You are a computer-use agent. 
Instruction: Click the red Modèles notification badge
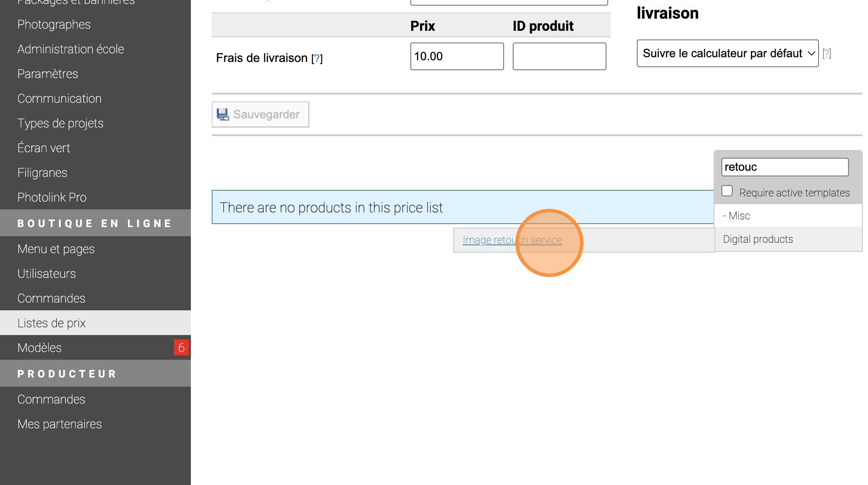(x=181, y=348)
